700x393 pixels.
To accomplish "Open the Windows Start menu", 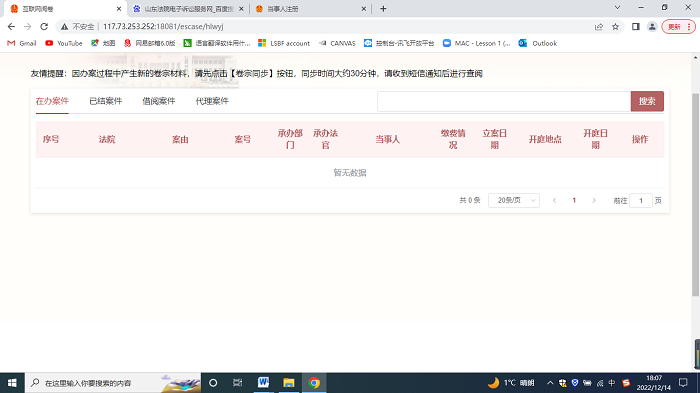I will [x=12, y=383].
